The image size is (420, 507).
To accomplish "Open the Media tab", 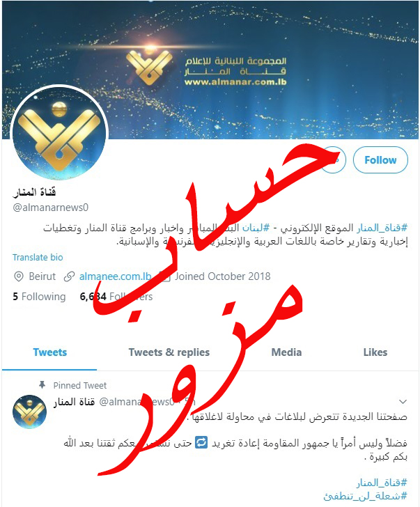I will pyautogui.click(x=286, y=352).
